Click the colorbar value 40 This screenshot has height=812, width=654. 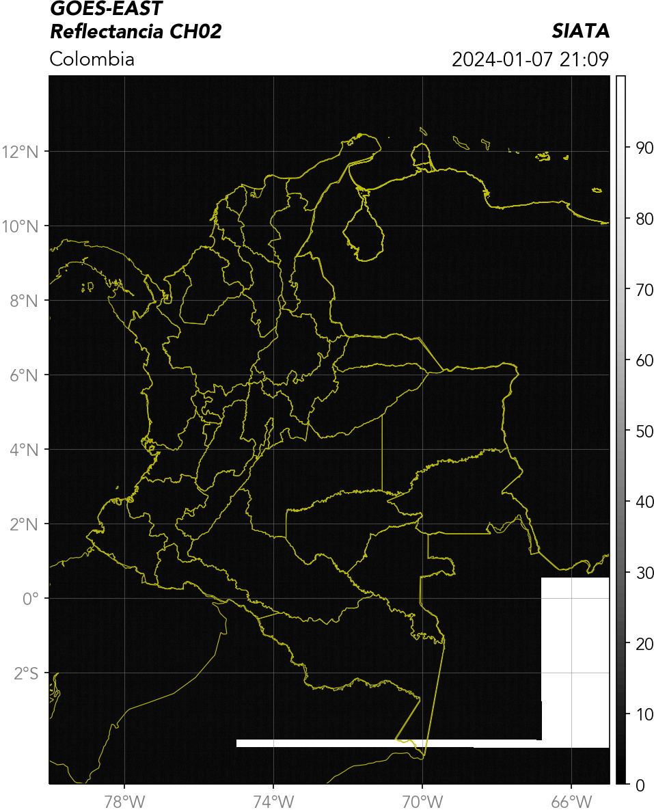click(644, 502)
